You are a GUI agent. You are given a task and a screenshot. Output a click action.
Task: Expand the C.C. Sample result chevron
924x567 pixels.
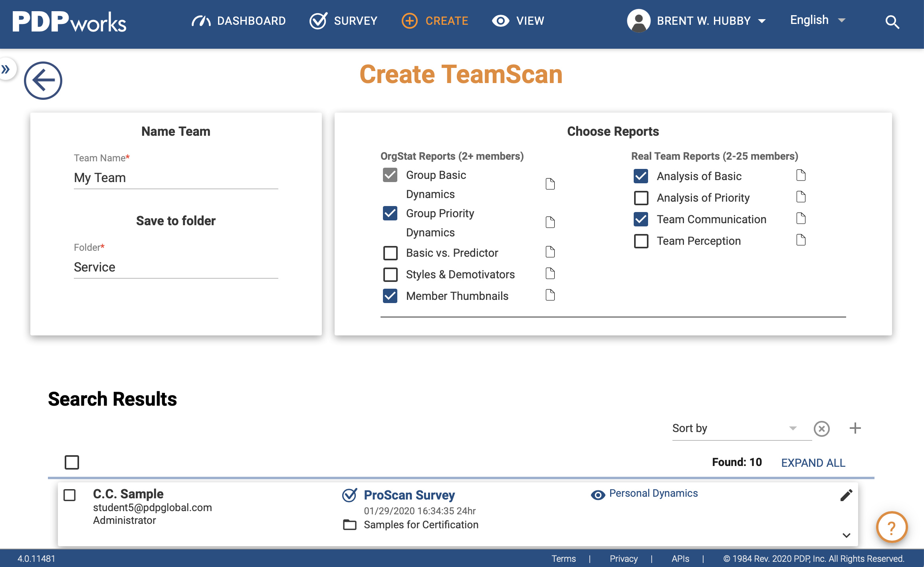pos(846,535)
